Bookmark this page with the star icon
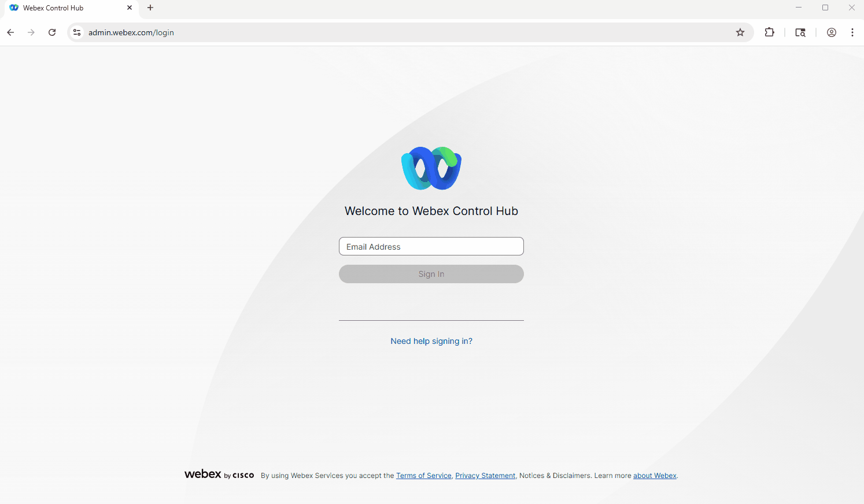Viewport: 864px width, 504px height. pos(740,32)
